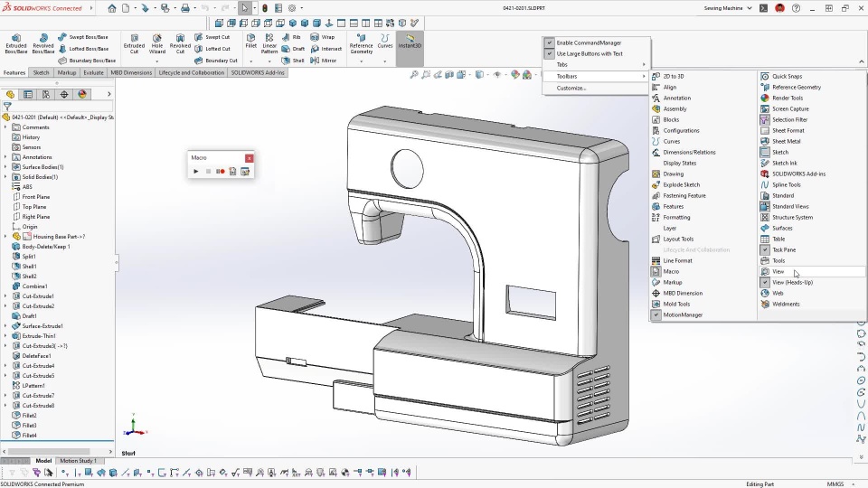
Task: Switch to the Sketch ribbon tab
Action: click(x=41, y=72)
